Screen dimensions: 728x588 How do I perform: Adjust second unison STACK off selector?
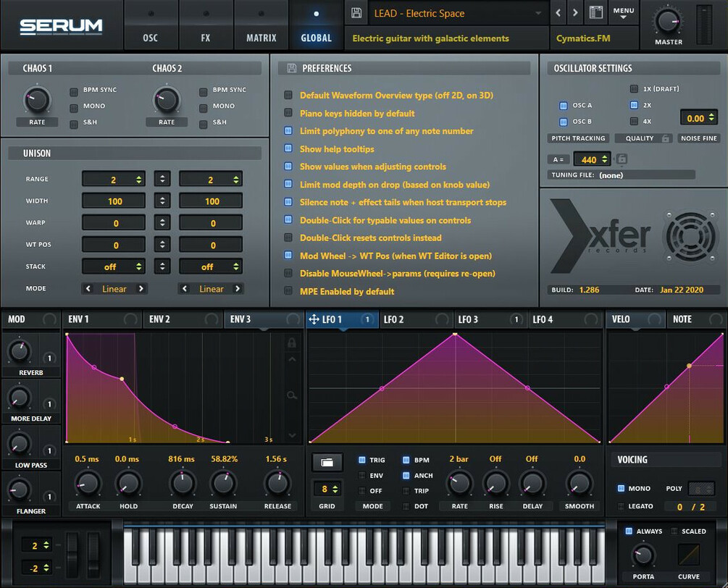[x=211, y=266]
